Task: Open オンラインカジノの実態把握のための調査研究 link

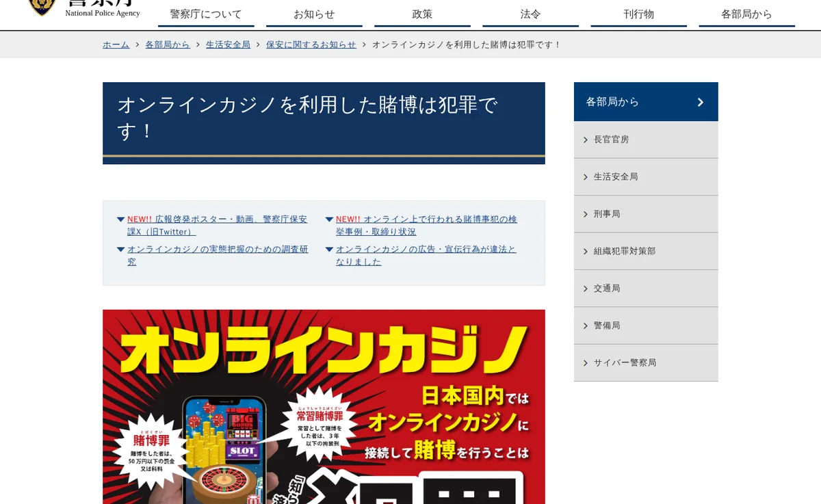Action: click(218, 256)
